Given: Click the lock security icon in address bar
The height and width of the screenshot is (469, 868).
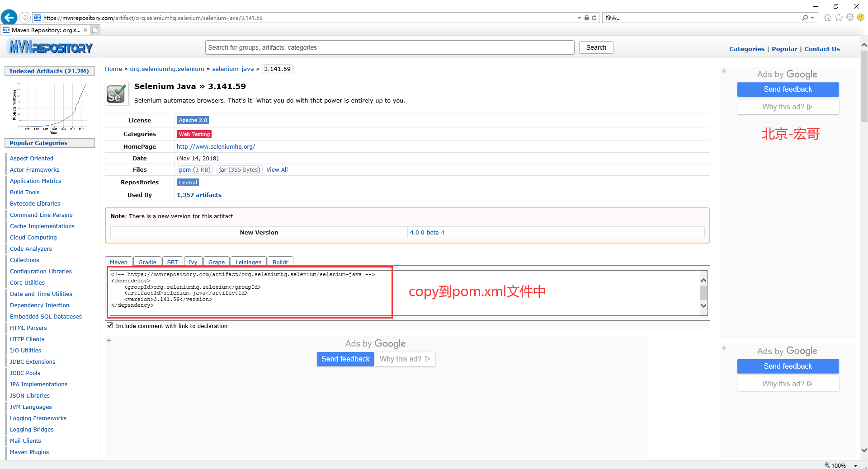Looking at the screenshot, I should pos(586,18).
